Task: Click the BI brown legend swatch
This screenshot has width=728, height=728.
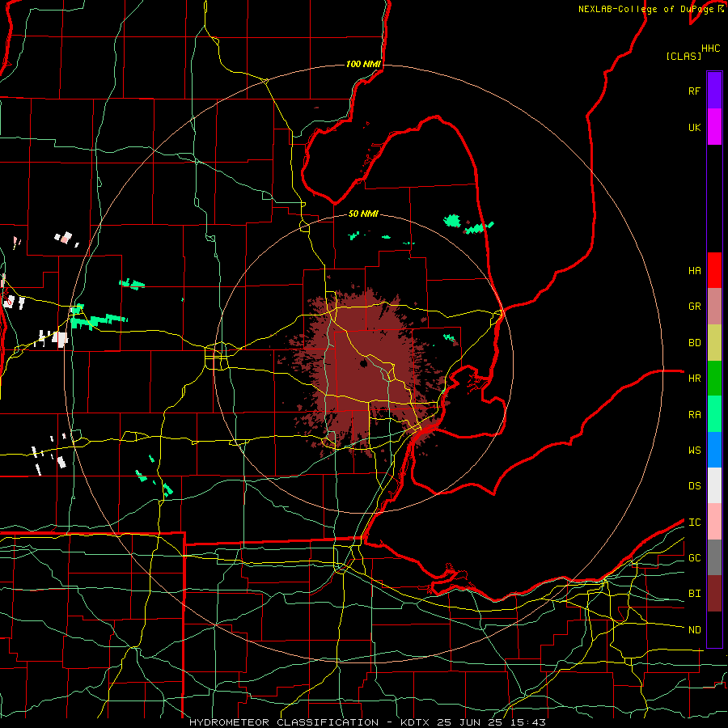Action: pyautogui.click(x=714, y=594)
